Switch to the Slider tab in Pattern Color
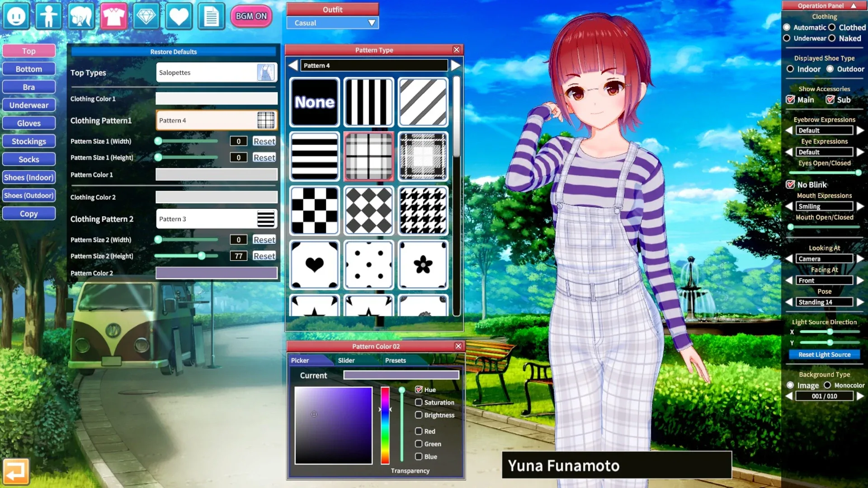This screenshot has height=488, width=868. (x=346, y=360)
